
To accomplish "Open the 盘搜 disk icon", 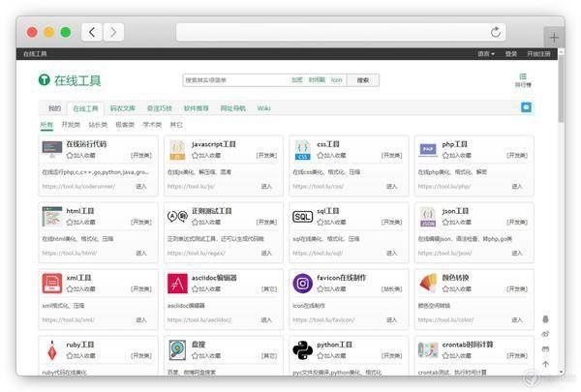I will click(177, 350).
